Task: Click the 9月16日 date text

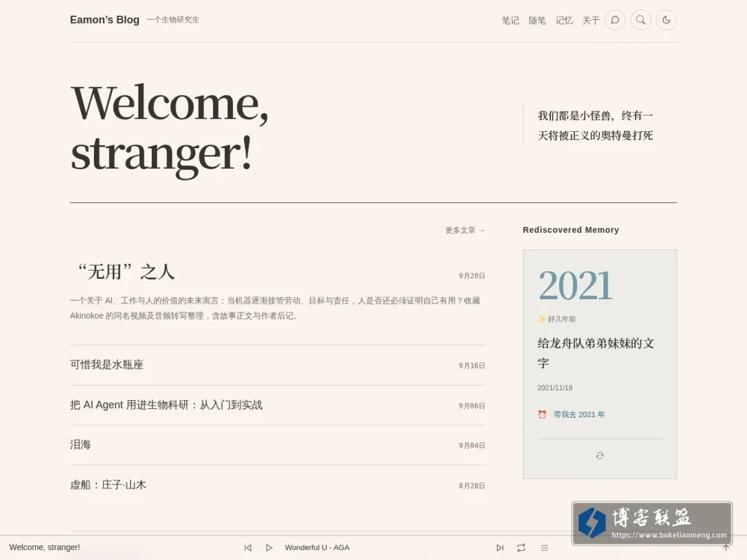Action: [x=472, y=366]
